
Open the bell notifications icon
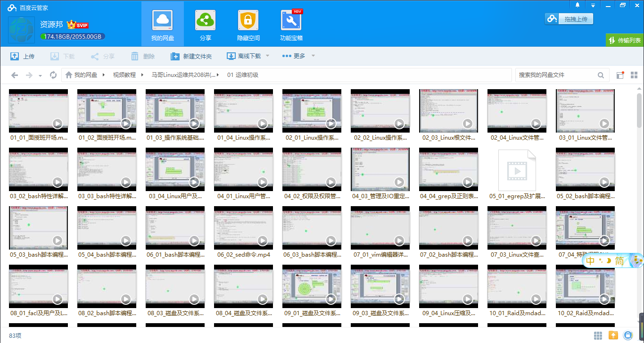[578, 5]
